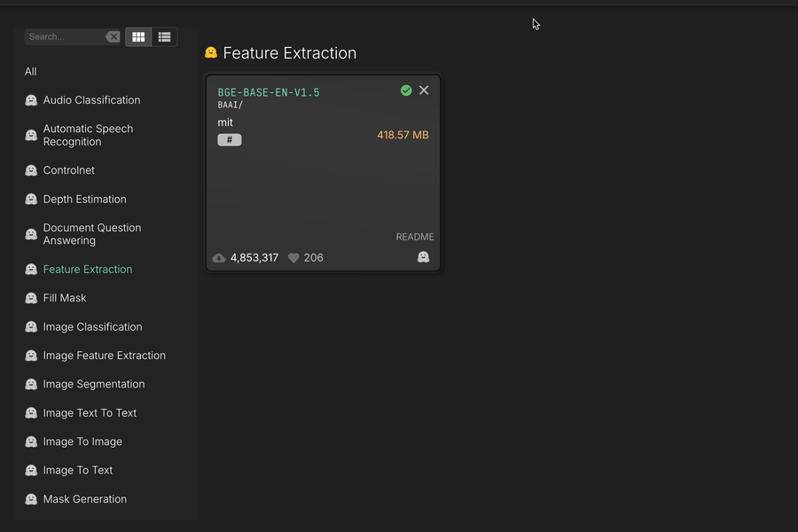Select the Image Classification category

click(x=92, y=326)
